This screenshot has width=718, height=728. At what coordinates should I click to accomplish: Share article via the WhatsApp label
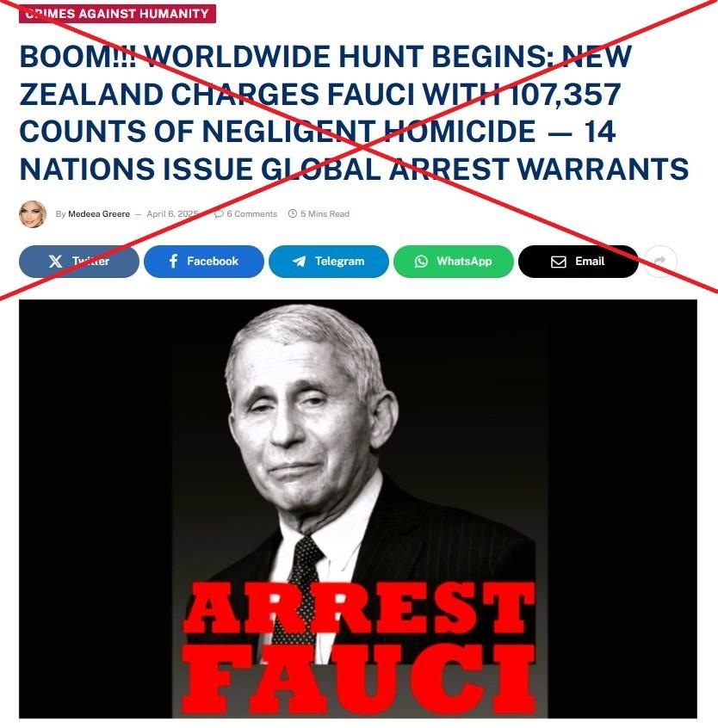tap(464, 262)
